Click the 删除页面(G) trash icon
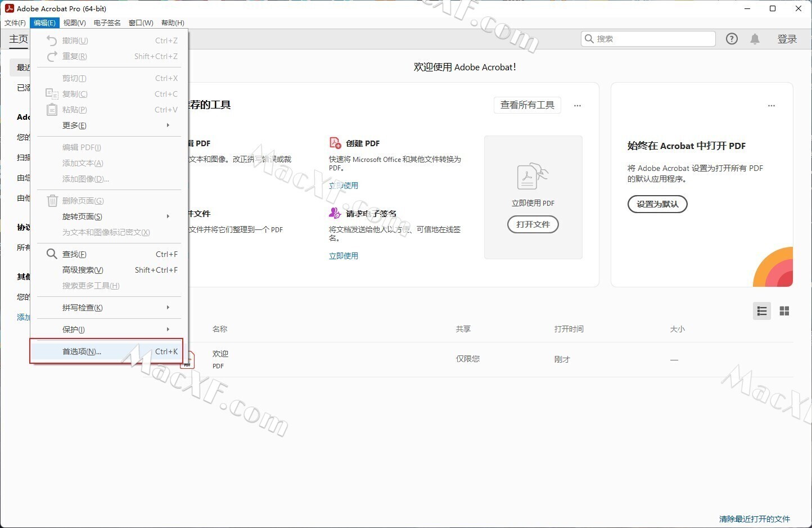The height and width of the screenshot is (528, 812). [x=52, y=201]
